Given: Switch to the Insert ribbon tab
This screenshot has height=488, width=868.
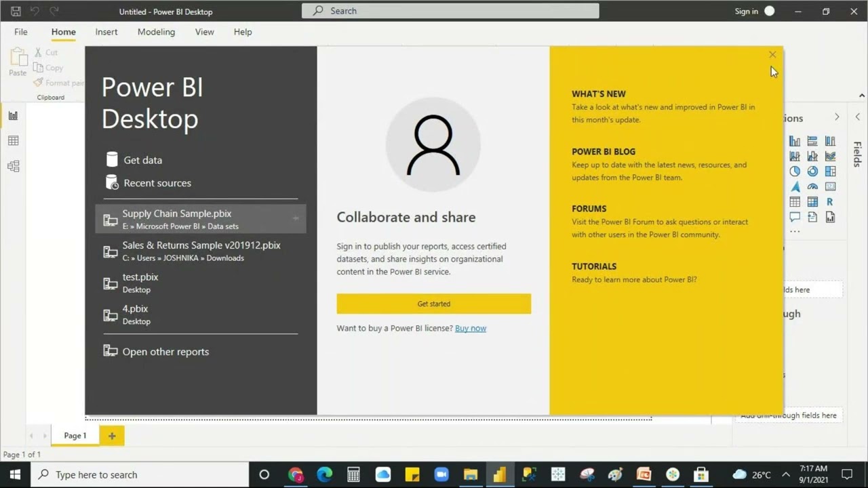Looking at the screenshot, I should [x=106, y=32].
